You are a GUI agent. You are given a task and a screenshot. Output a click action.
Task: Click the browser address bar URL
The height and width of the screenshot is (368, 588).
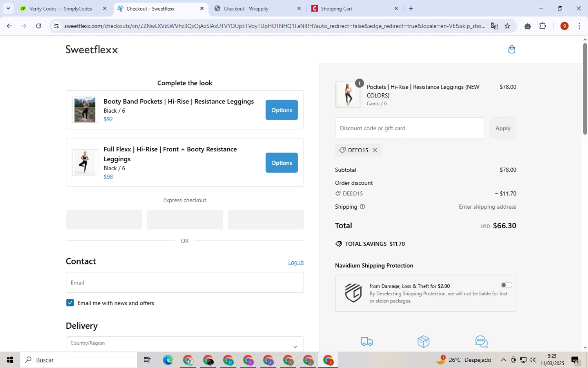274,26
